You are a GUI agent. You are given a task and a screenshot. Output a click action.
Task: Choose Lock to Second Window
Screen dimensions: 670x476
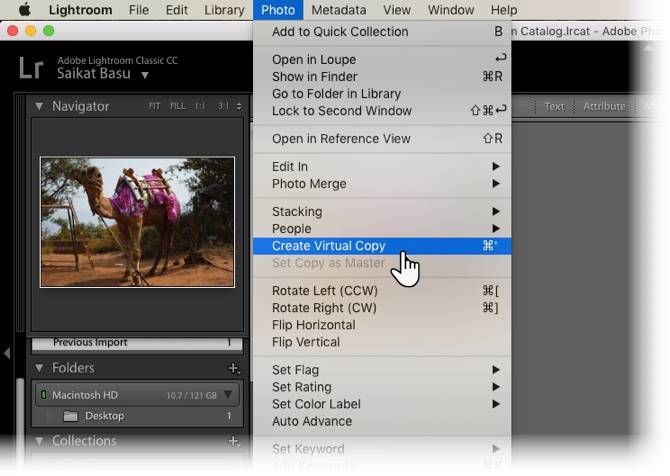click(382, 111)
